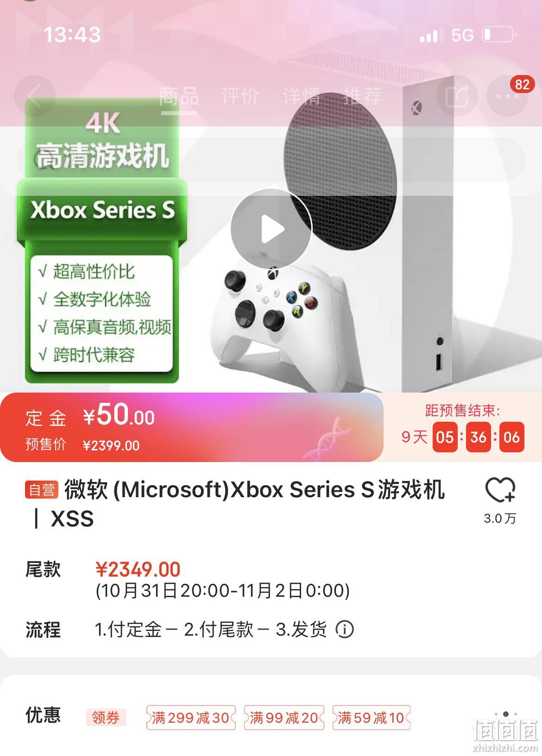Screen dimensions: 542x756
Task: Tap the 自营 badge
Action: pos(42,490)
